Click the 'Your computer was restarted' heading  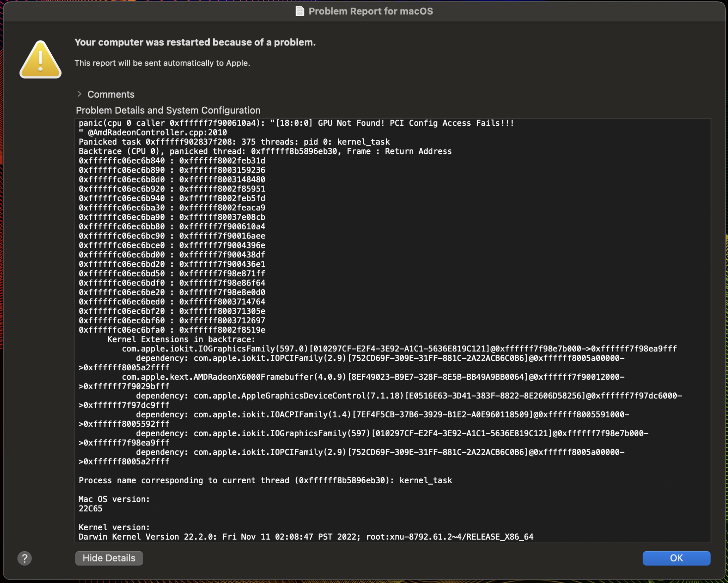tap(195, 42)
